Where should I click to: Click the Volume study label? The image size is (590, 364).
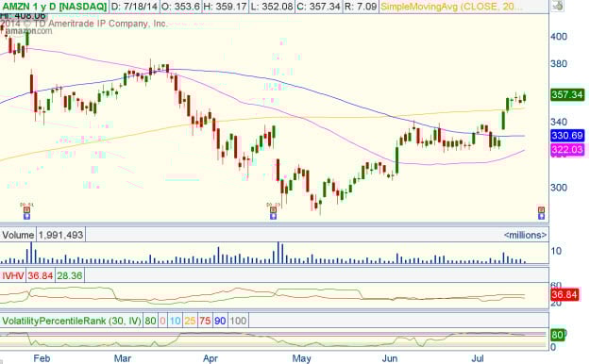[18, 235]
